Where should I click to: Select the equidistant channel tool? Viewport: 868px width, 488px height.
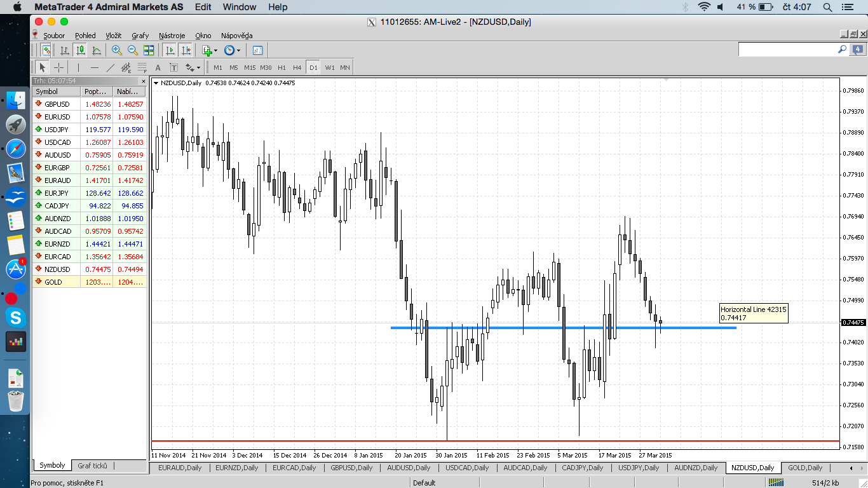(126, 67)
